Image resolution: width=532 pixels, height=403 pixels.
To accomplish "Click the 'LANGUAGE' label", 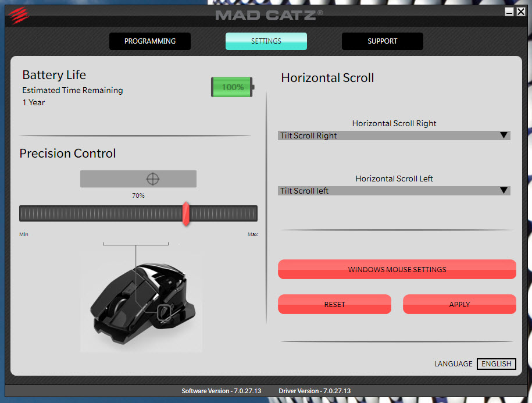I will pos(454,364).
